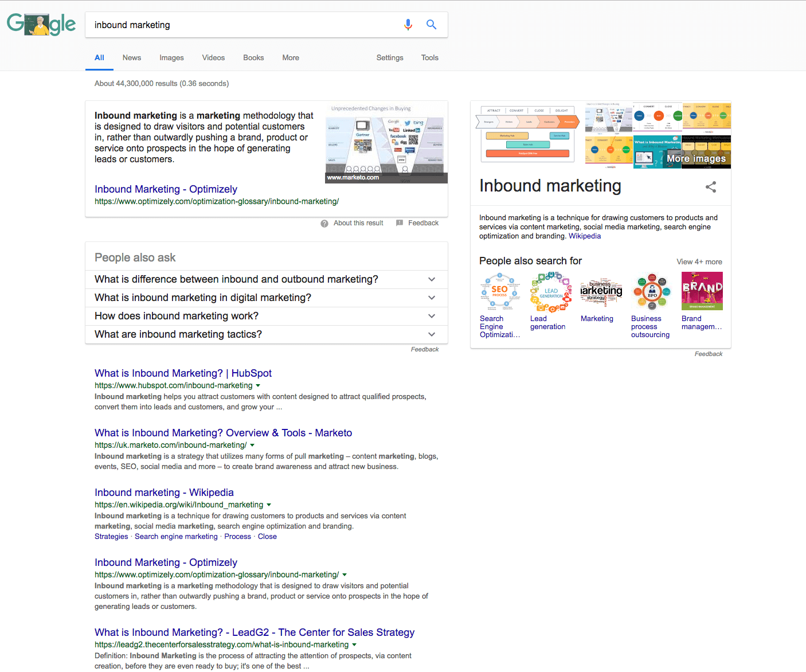
Task: Click the en.wikipedia.org green URL text
Action: [179, 505]
